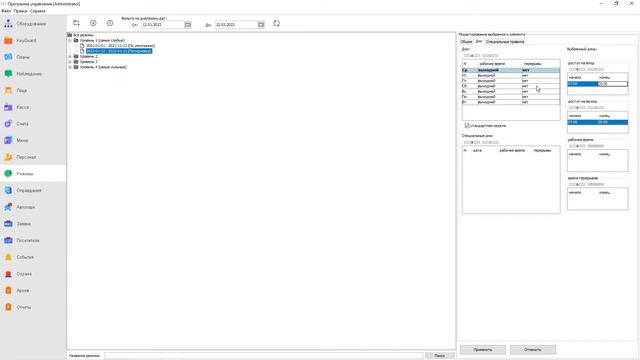Viewport: 640px width, 360px height.
Task: Click the Принять button
Action: [x=483, y=350]
